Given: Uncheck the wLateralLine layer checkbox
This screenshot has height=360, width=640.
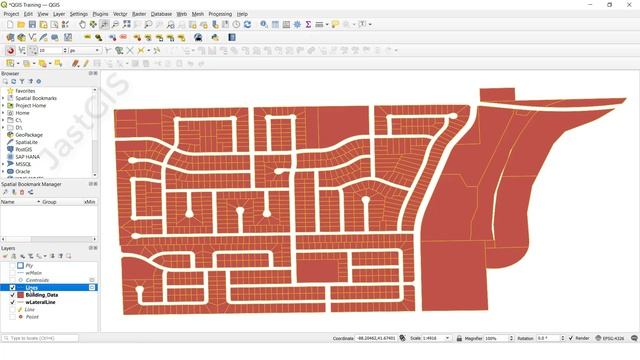Looking at the screenshot, I should point(12,302).
